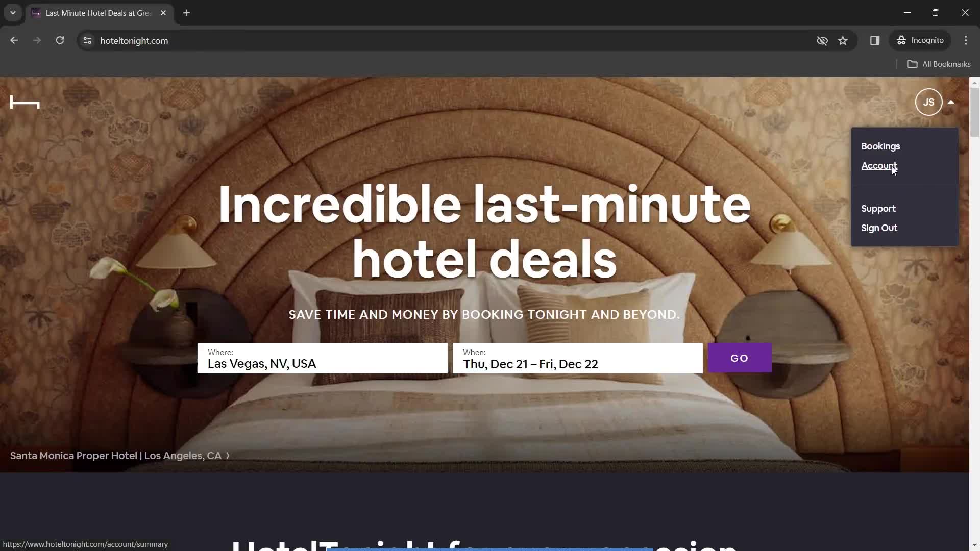Click the GO search button

click(x=739, y=357)
